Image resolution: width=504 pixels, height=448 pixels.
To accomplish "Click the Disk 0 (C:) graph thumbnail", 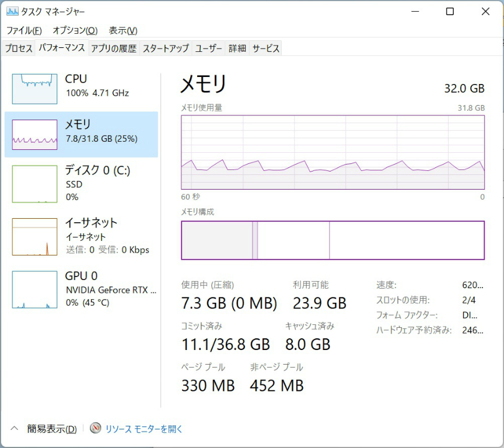I will (x=35, y=184).
